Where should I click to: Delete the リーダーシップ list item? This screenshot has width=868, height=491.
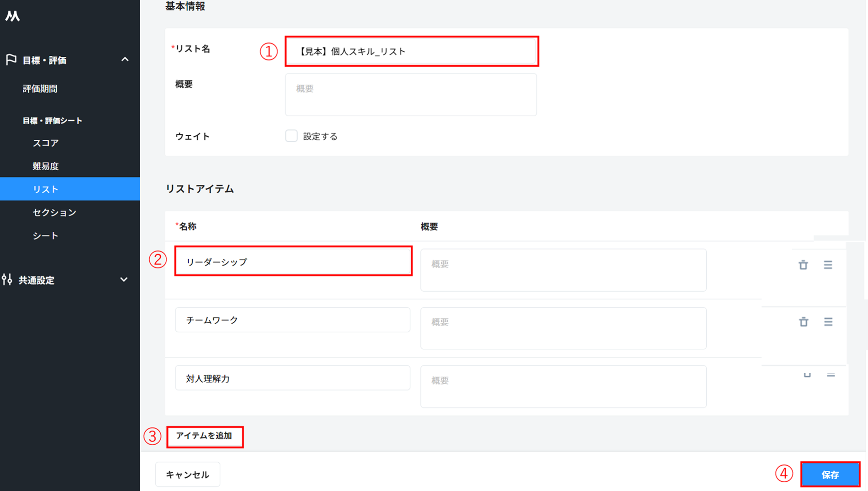click(803, 265)
